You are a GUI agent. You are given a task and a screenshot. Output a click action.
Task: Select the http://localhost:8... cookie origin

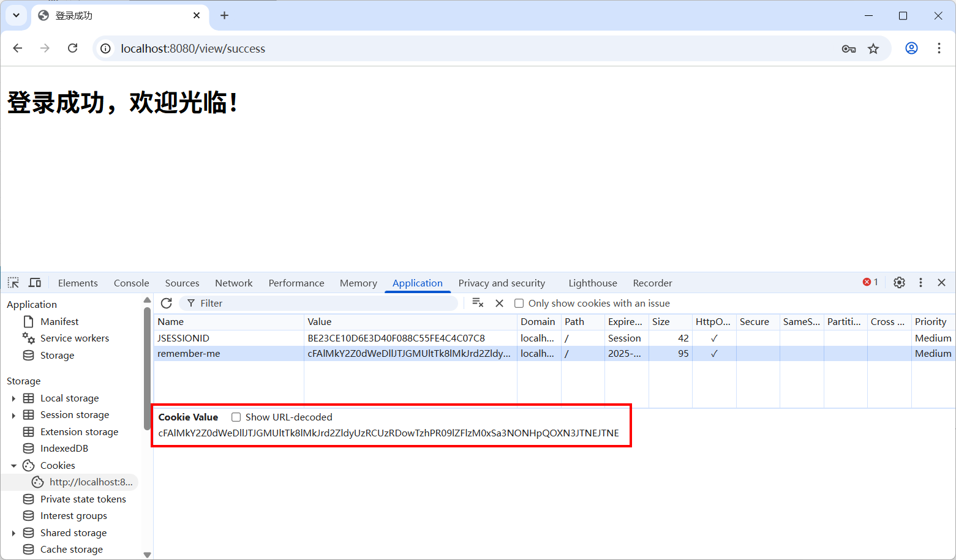point(91,482)
